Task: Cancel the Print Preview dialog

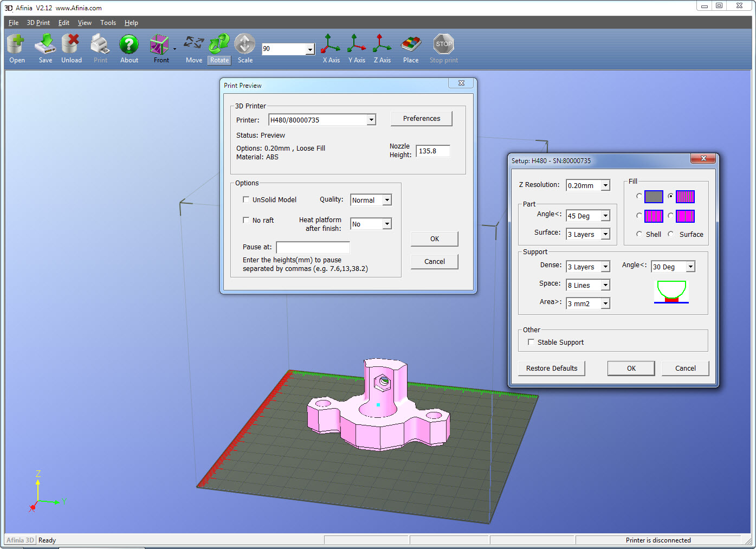Action: point(435,262)
